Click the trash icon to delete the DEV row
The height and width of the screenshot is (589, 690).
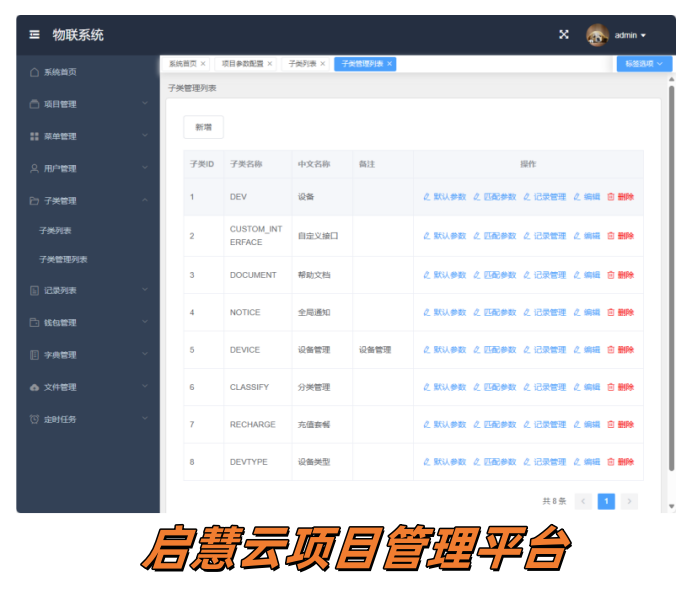tap(611, 197)
